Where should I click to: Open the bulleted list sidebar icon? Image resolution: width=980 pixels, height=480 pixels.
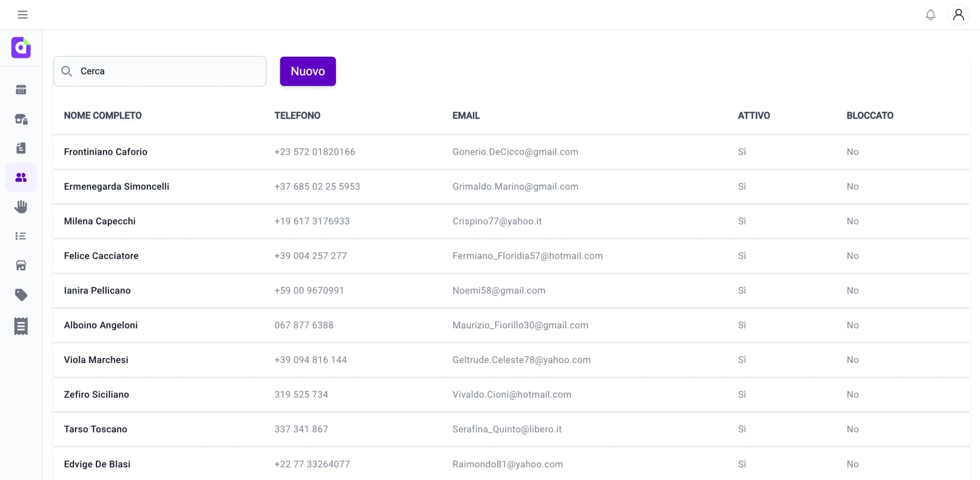tap(21, 236)
